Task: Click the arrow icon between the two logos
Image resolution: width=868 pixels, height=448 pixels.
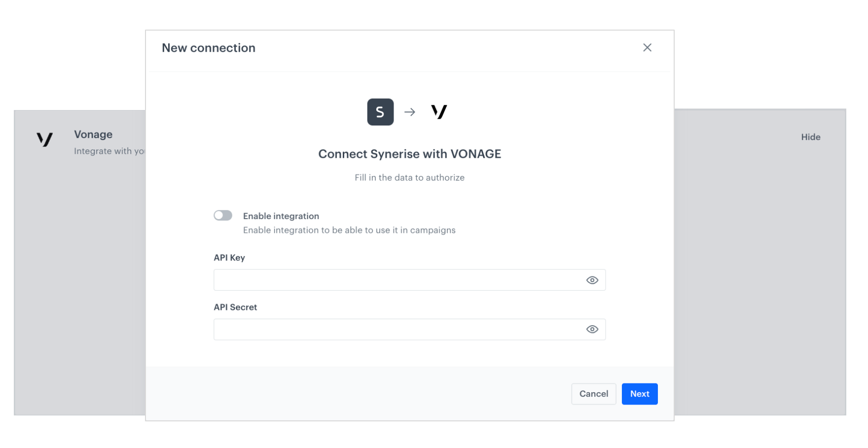Action: [x=409, y=112]
